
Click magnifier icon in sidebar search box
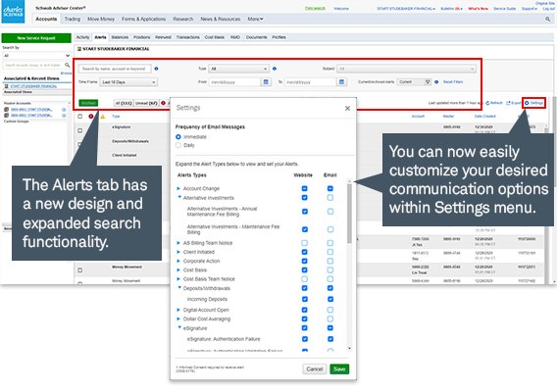(67, 65)
